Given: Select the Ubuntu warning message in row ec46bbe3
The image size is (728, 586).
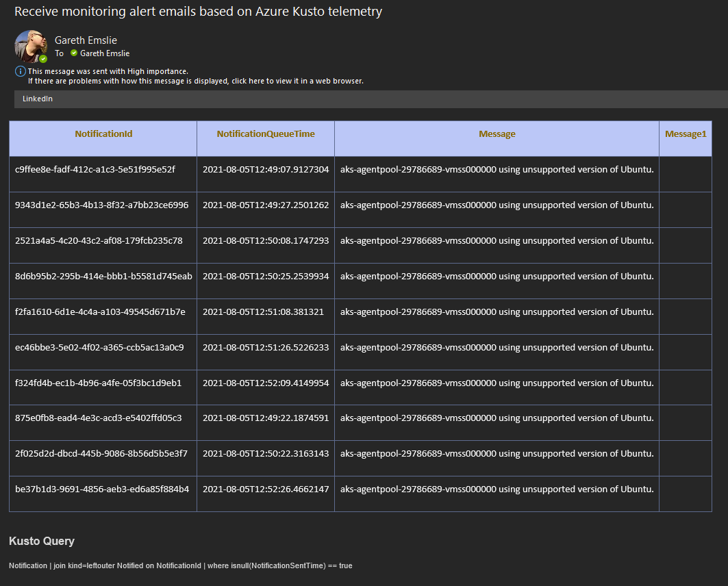Looking at the screenshot, I should pyautogui.click(x=497, y=347).
